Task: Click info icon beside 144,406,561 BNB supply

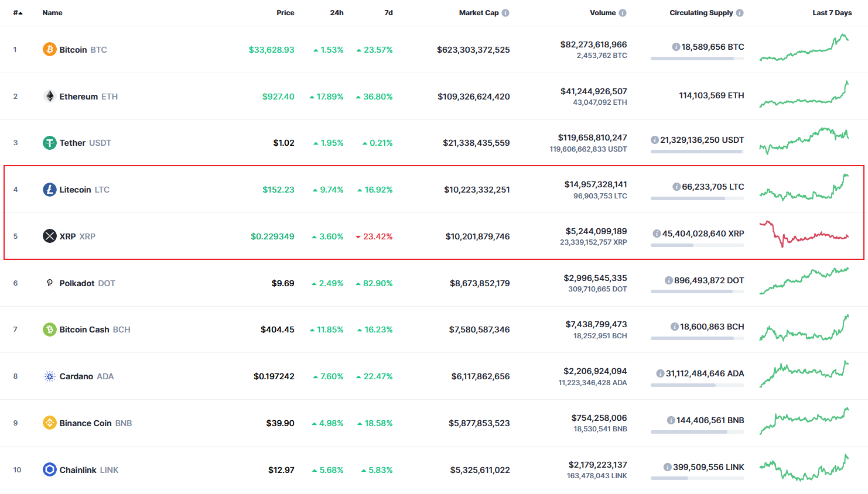Action: coord(671,420)
